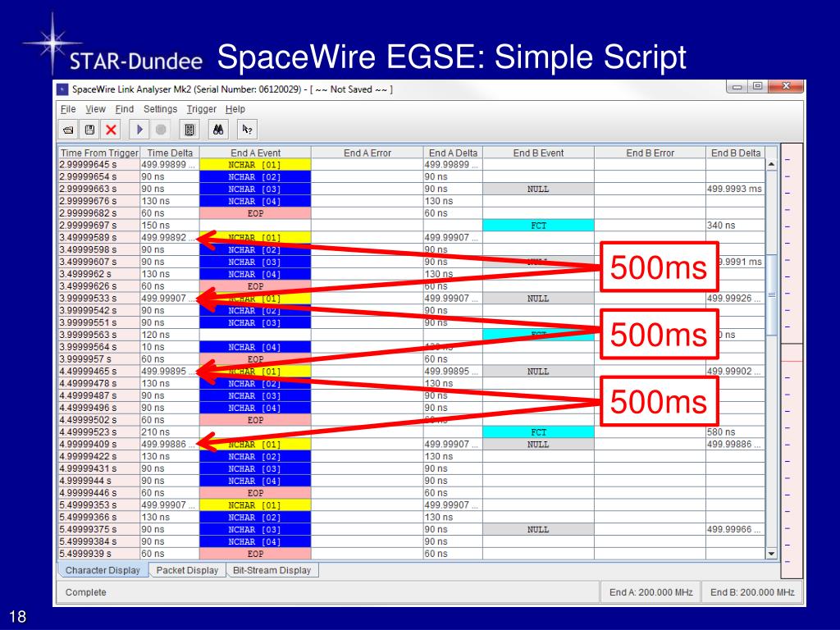Image resolution: width=840 pixels, height=630 pixels.
Task: Click NCHAR [04] at 3.4999962 s
Action: [x=255, y=274]
